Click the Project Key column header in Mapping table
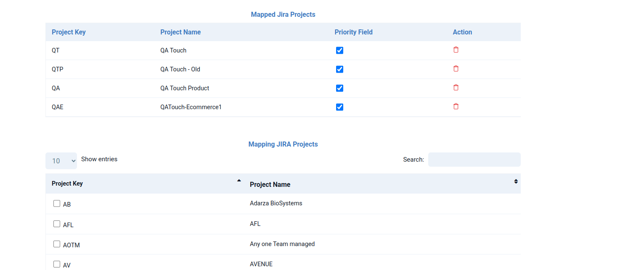The width and height of the screenshot is (644, 270). 67,183
